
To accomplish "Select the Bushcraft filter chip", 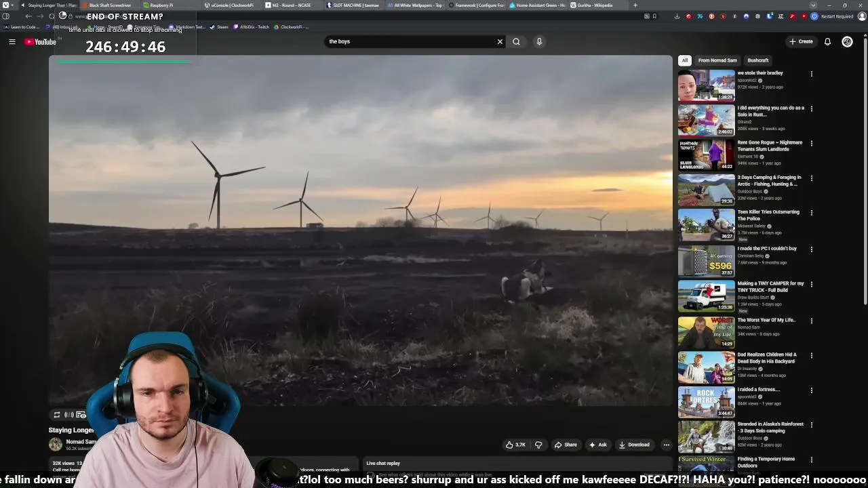I will point(758,60).
